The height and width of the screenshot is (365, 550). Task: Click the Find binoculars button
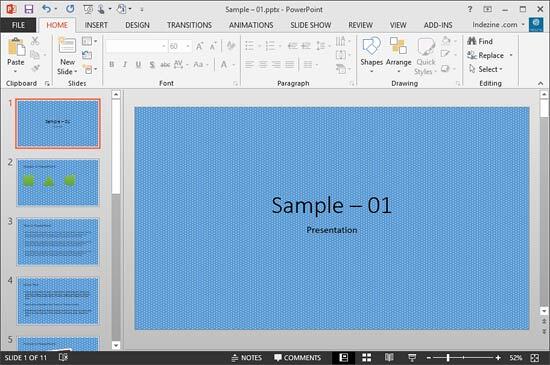tap(480, 41)
